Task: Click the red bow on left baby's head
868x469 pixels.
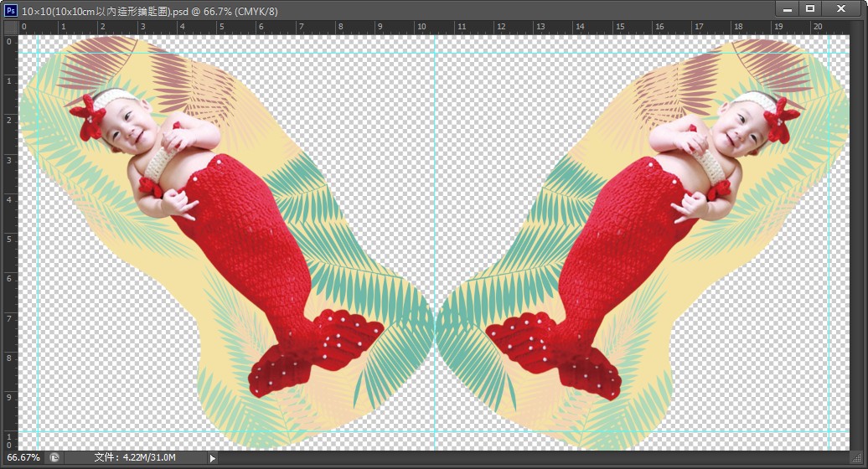Action: (86, 116)
